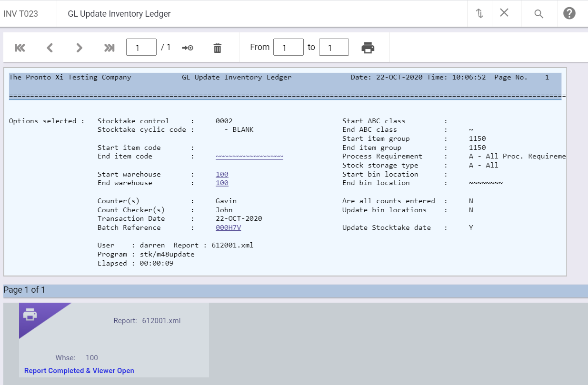
Task: Click the Stocktake control value 0002
Action: [x=224, y=121]
